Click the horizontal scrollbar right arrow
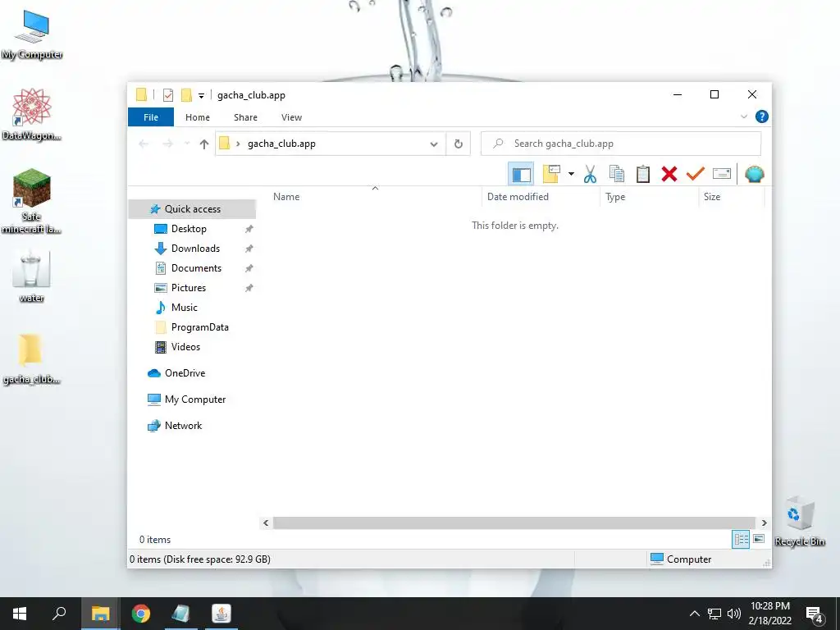The image size is (840, 630). coord(764,523)
